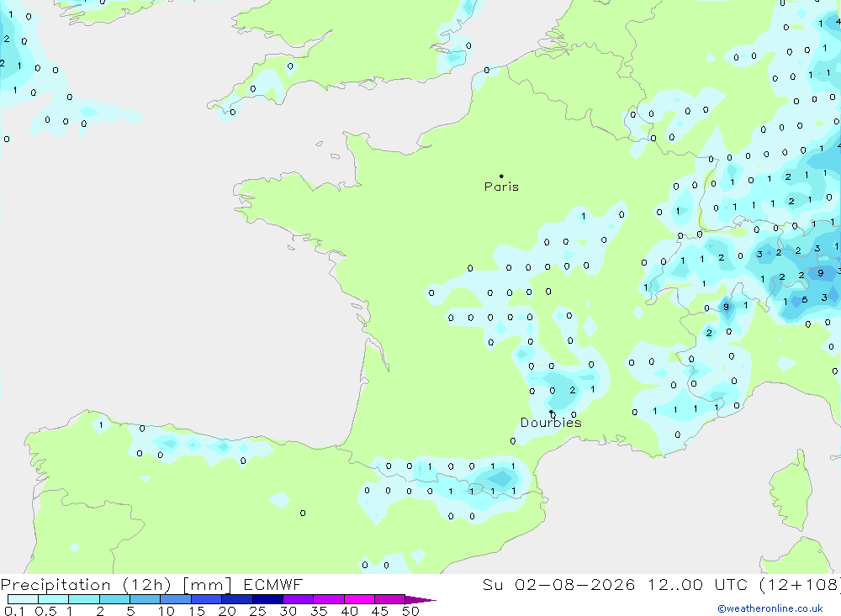The image size is (841, 616).
Task: Open the weatheronline.co.uk copyright link
Action: tap(770, 608)
